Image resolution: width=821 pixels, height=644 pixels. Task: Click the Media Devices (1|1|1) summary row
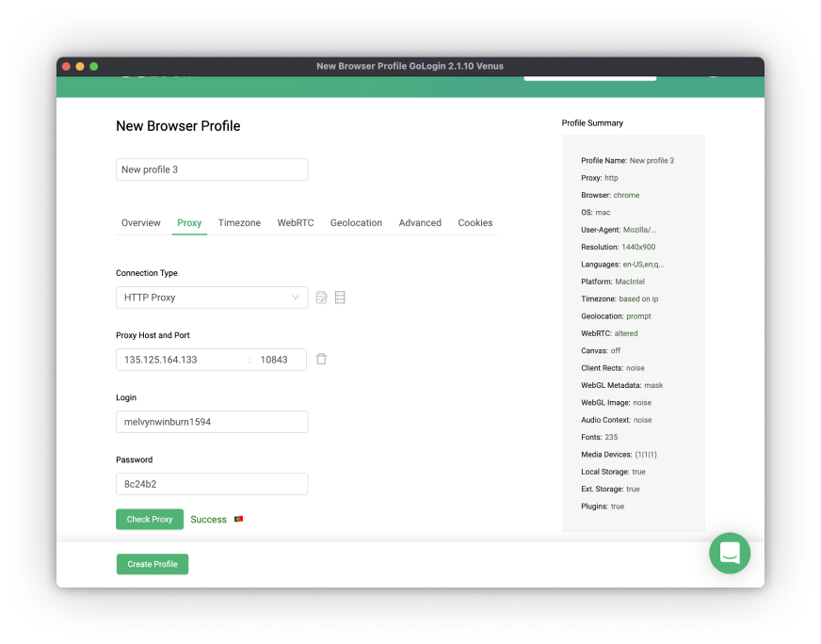point(619,455)
